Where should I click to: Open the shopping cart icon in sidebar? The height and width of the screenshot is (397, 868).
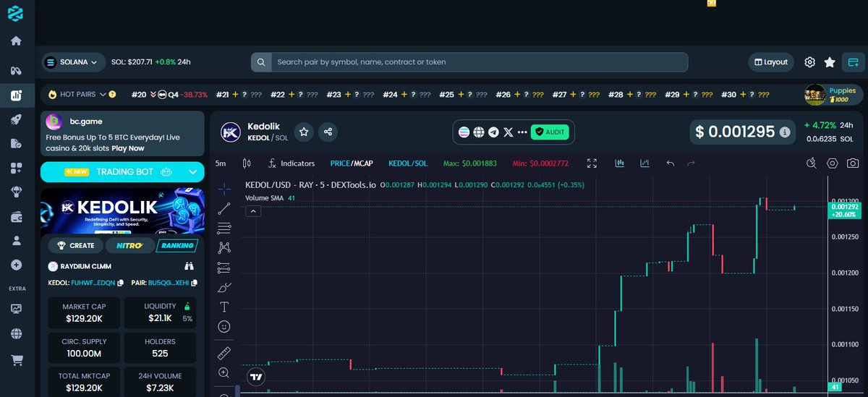(x=16, y=359)
